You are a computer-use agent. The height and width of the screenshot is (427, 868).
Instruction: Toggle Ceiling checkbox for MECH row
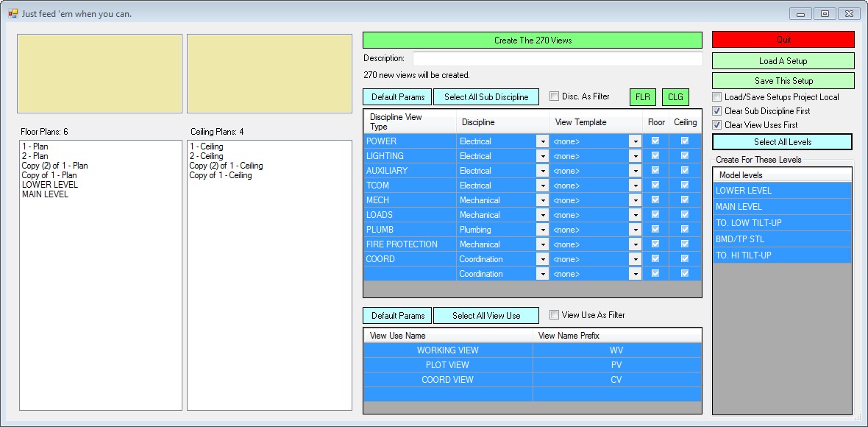685,200
